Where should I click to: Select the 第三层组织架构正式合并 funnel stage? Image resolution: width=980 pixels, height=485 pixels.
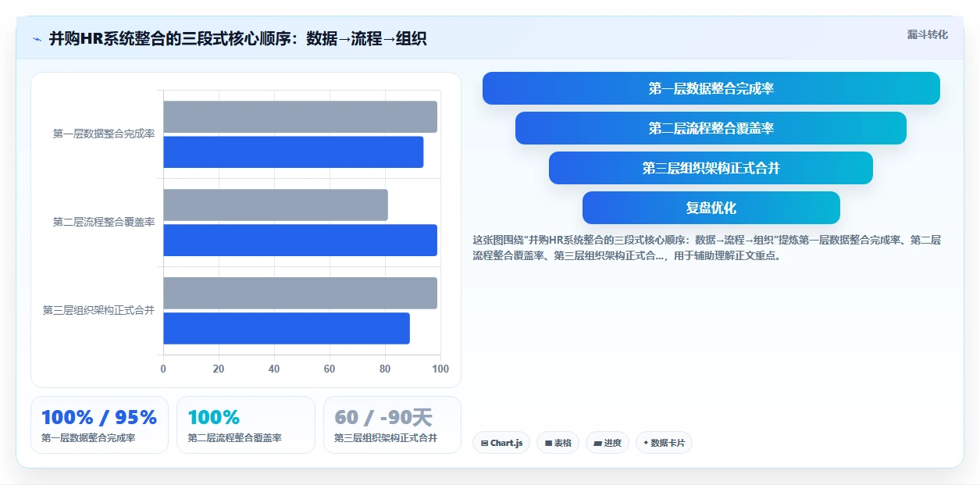pos(711,168)
